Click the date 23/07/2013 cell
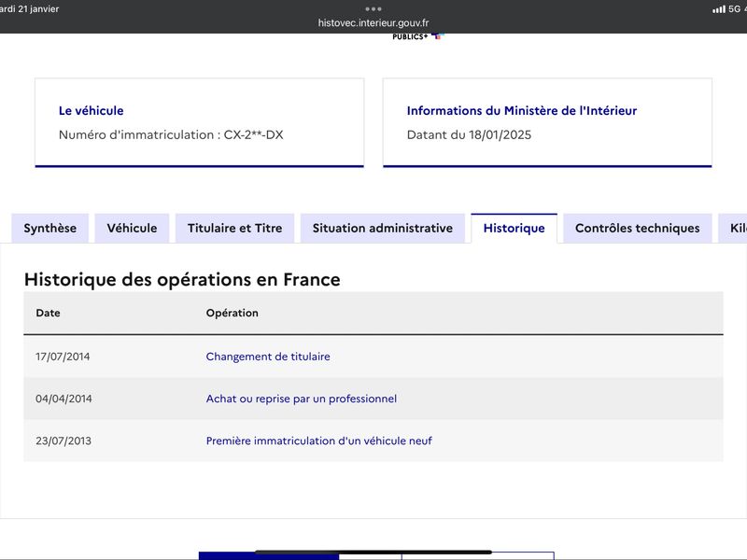The height and width of the screenshot is (560, 747). [x=63, y=441]
